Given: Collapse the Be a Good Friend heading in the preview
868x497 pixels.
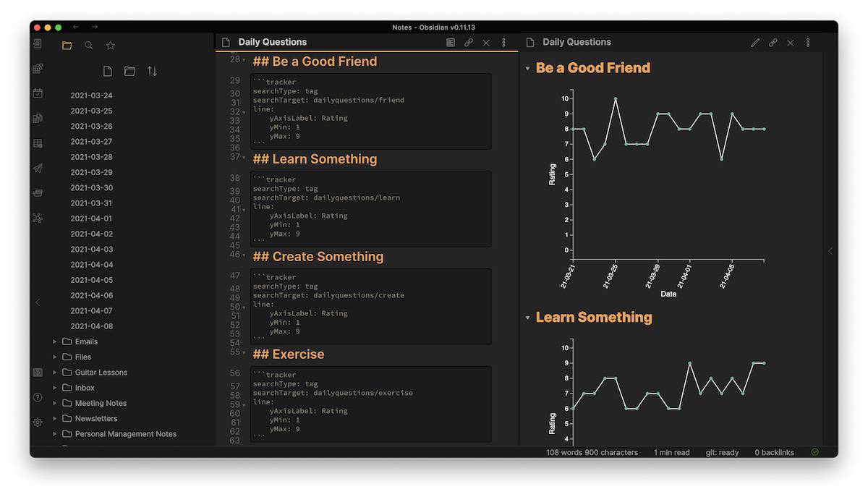Looking at the screenshot, I should coord(527,69).
